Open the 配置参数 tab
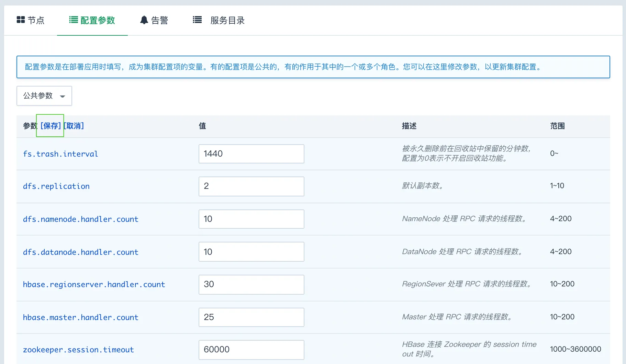 [x=92, y=20]
